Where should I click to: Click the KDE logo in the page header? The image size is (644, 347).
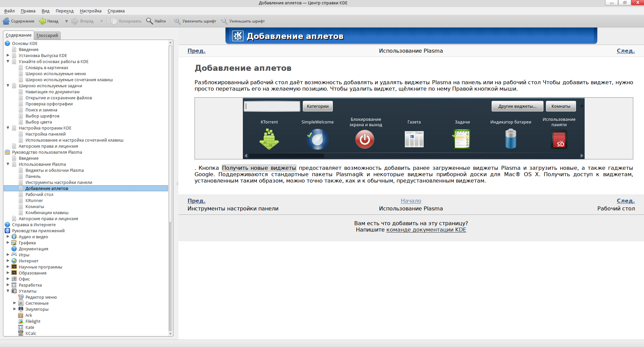238,36
